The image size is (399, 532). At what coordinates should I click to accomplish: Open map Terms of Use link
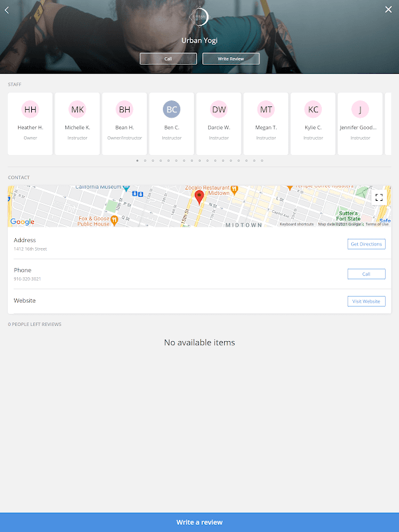point(377,224)
